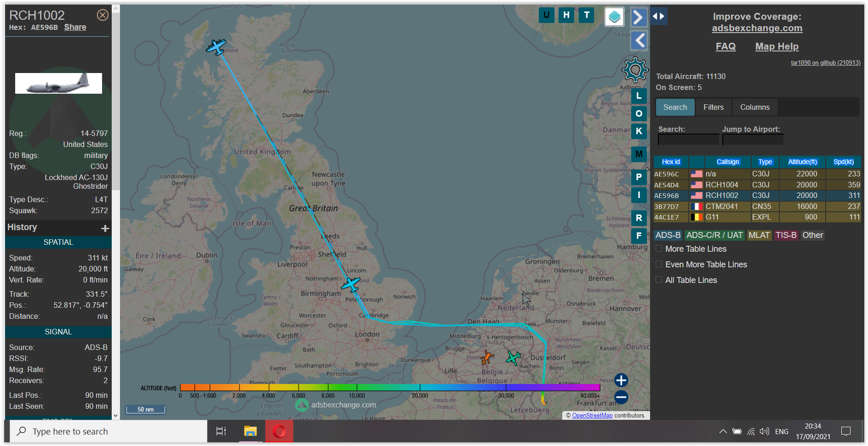
Task: Click the L map option button
Action: point(639,96)
